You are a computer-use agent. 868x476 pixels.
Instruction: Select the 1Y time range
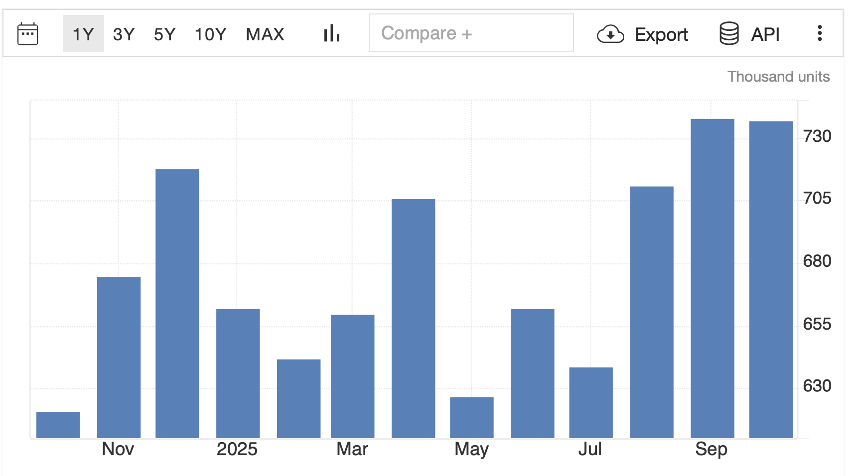pyautogui.click(x=83, y=34)
